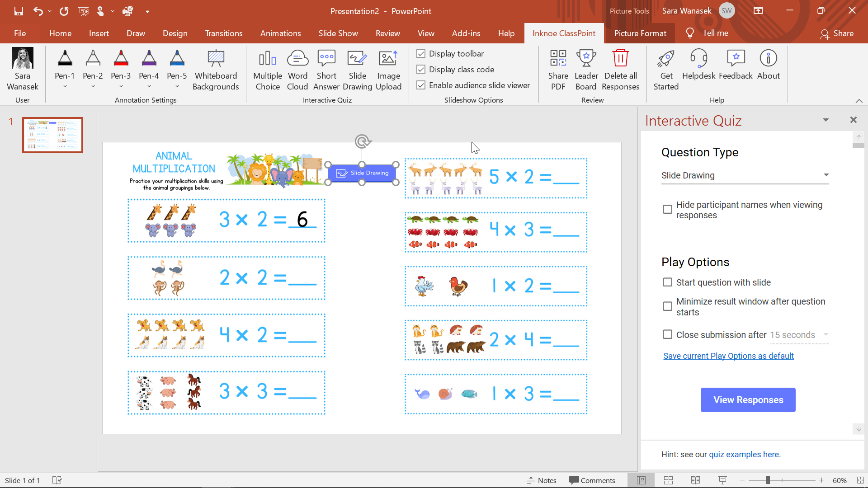Start slide show from status bar
Image resolution: width=868 pixels, height=488 pixels.
722,480
